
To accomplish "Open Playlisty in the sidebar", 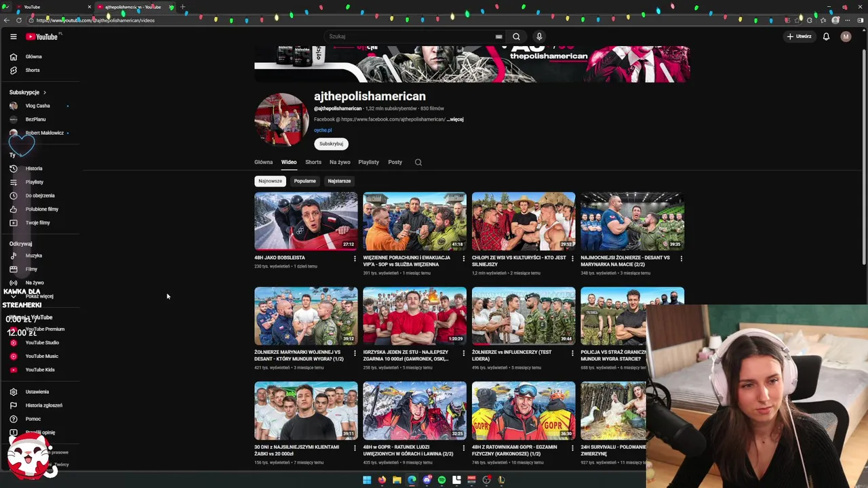I will (x=34, y=182).
